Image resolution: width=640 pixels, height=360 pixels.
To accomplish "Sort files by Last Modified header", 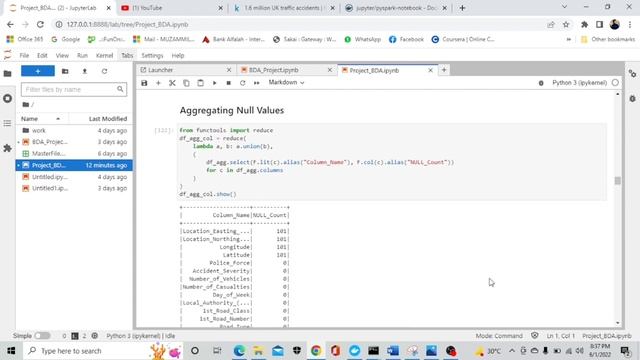I will pyautogui.click(x=100, y=119).
